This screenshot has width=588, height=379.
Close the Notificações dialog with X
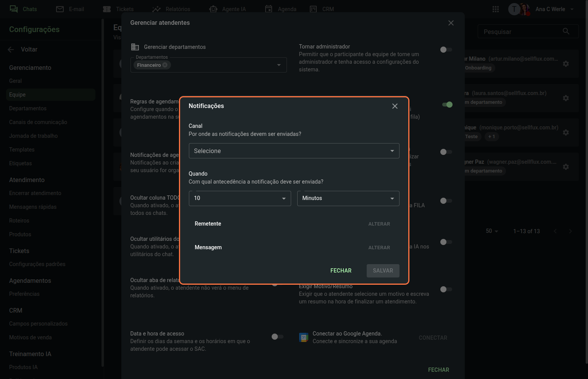point(395,106)
